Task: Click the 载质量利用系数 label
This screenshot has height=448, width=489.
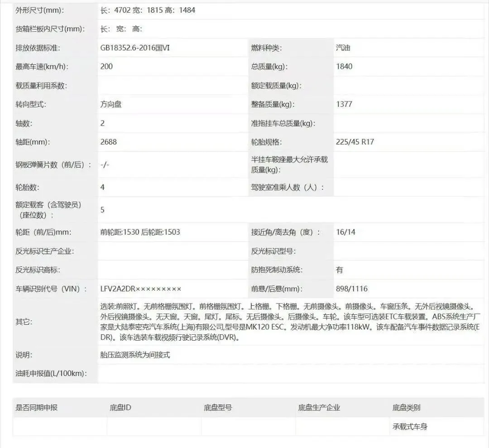Action: click(42, 86)
